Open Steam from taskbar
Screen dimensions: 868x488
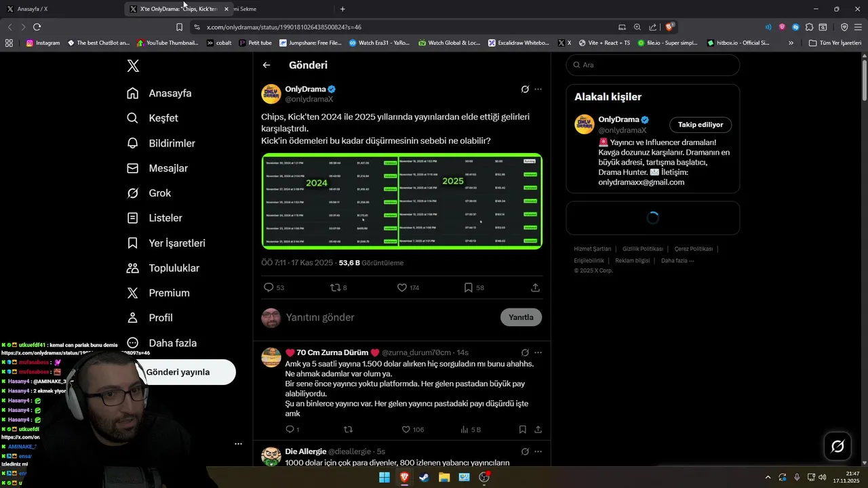[x=425, y=477]
